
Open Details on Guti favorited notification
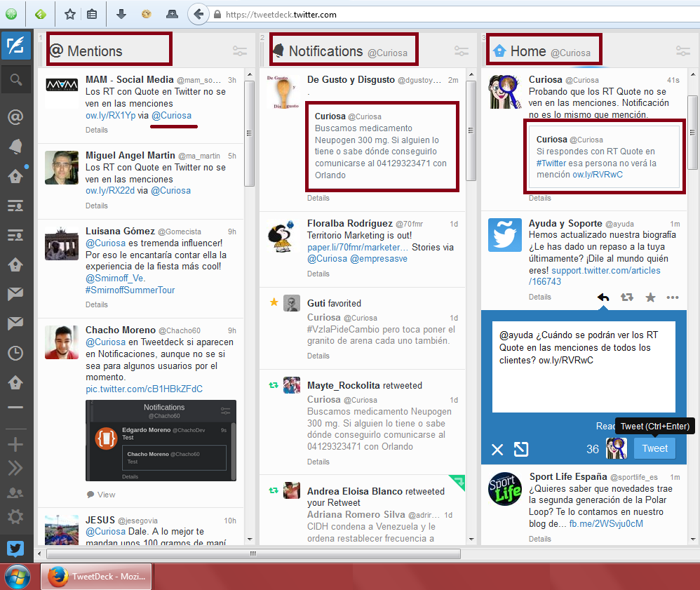click(318, 356)
